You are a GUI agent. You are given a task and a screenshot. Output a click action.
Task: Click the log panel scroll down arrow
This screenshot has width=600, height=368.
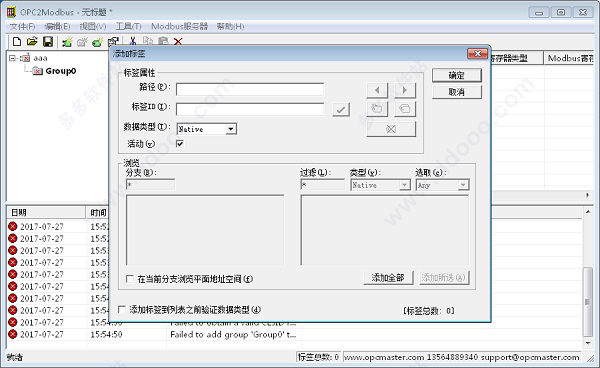(587, 343)
